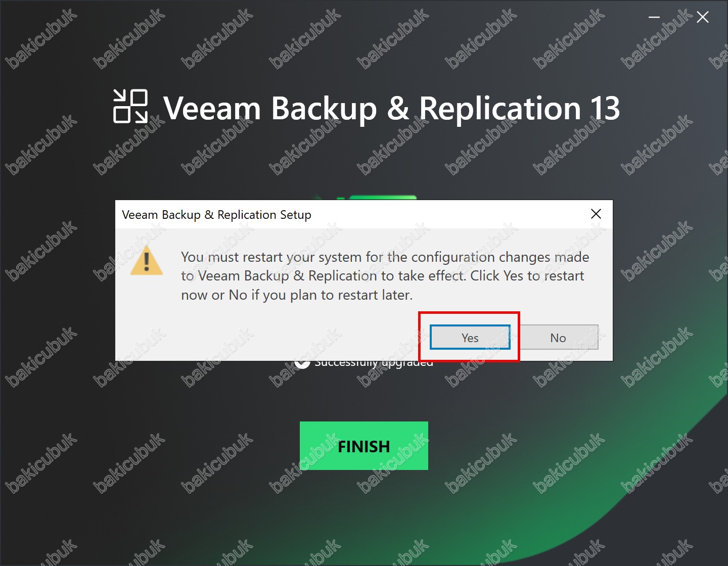Image resolution: width=728 pixels, height=566 pixels.
Task: Click the green FINISH button
Action: point(364,446)
